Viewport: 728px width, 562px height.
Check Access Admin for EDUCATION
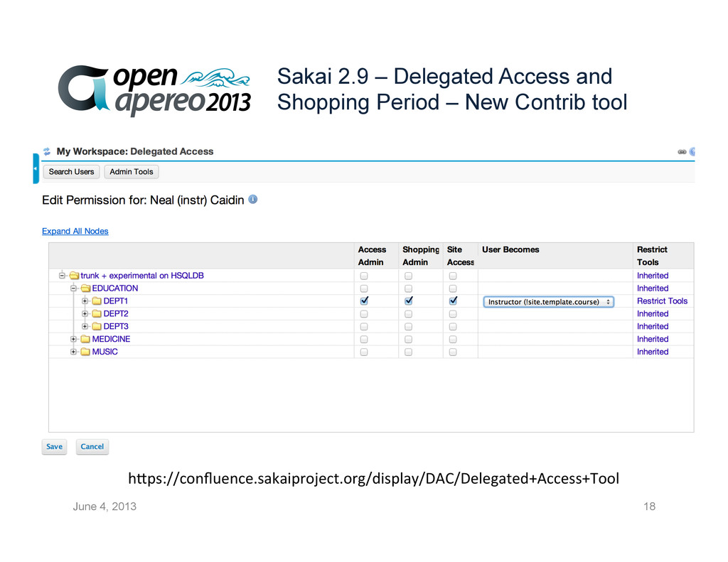tap(364, 288)
